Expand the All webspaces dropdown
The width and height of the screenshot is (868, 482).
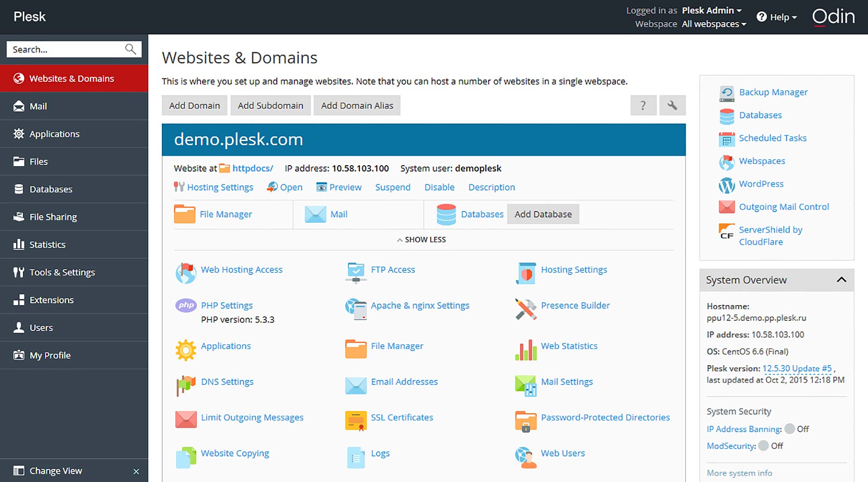(x=714, y=24)
